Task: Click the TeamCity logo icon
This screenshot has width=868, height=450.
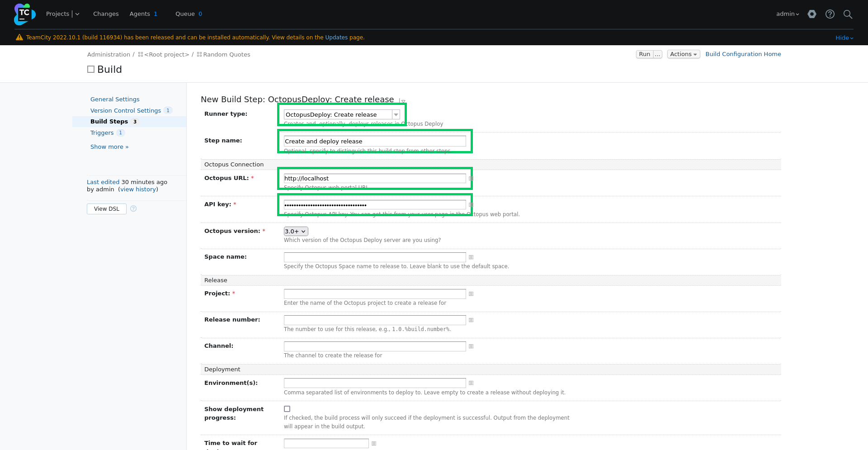Action: pos(24,14)
